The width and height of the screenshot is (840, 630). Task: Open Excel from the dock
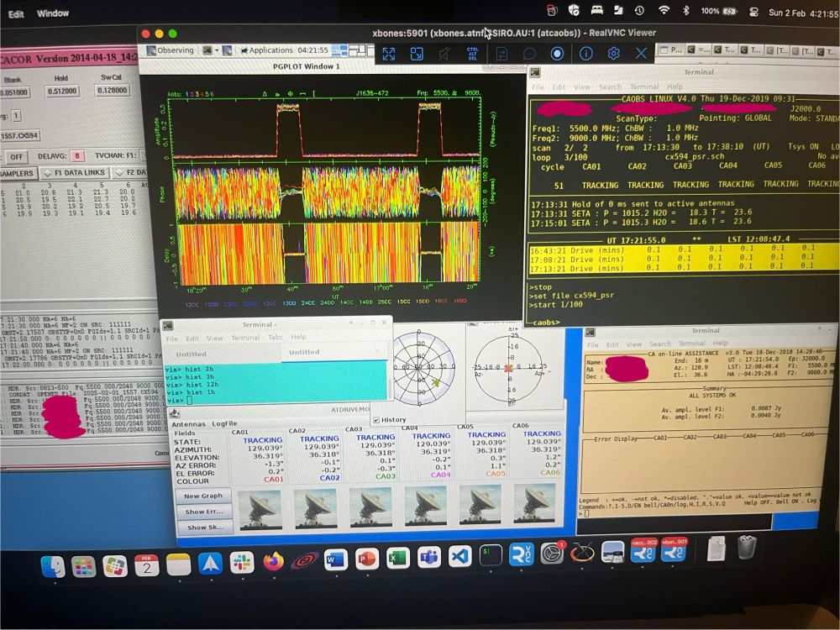tap(397, 559)
